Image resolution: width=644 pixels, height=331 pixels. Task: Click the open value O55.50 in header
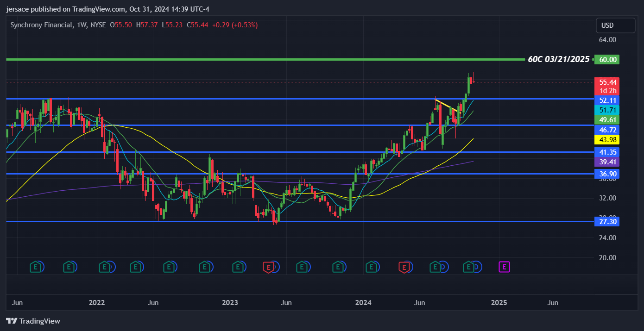(121, 25)
